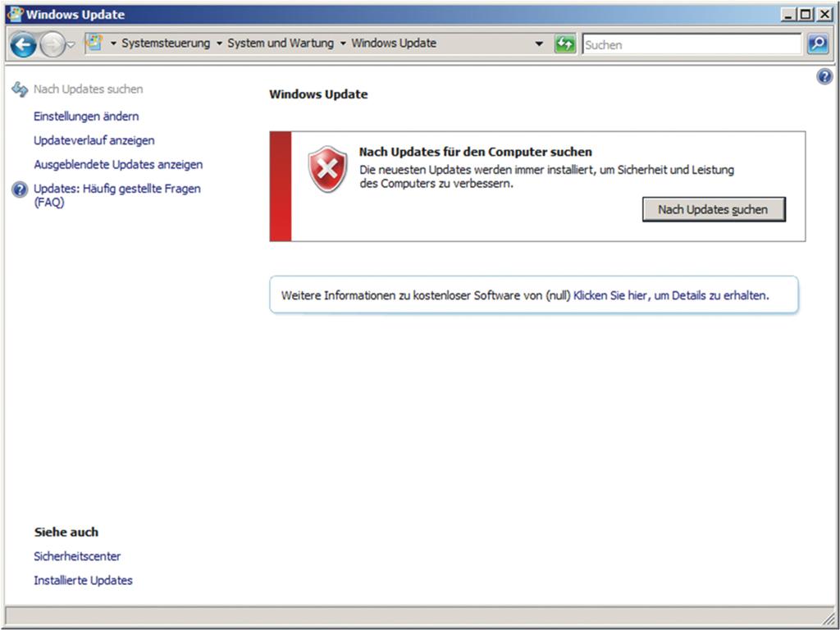Screen dimensions: 840x630
Task: Open Updateverlauf anzeigen
Action: click(94, 140)
